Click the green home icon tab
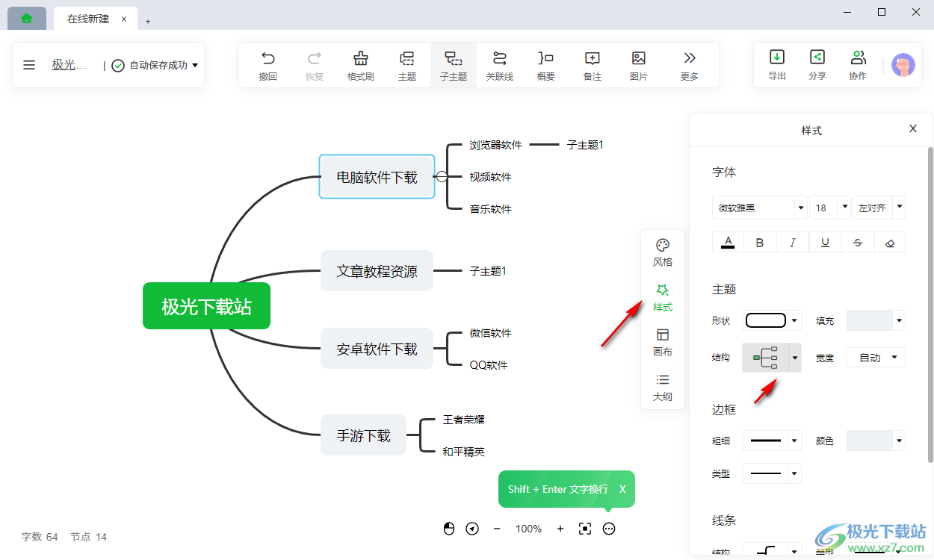Screen dimensions: 934x560 click(27, 19)
